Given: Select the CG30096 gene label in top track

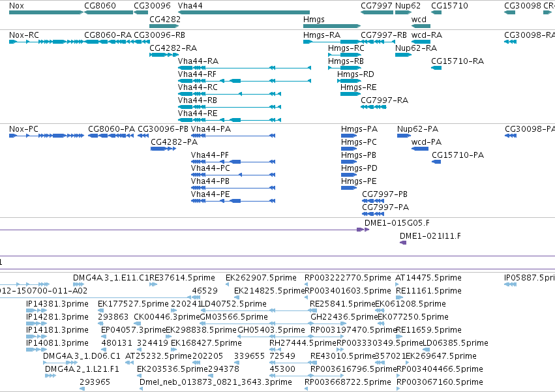Looking at the screenshot, I should [152, 6].
